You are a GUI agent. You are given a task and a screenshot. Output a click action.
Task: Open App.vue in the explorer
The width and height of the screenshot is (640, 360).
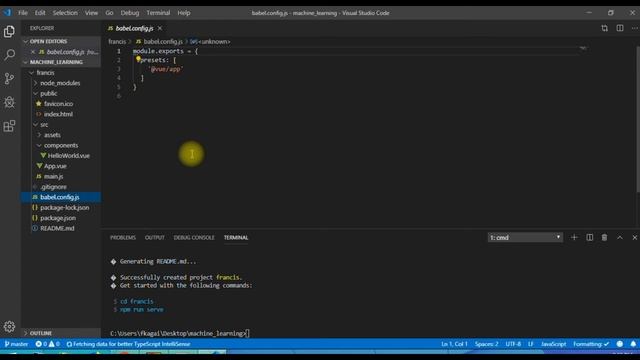point(55,166)
